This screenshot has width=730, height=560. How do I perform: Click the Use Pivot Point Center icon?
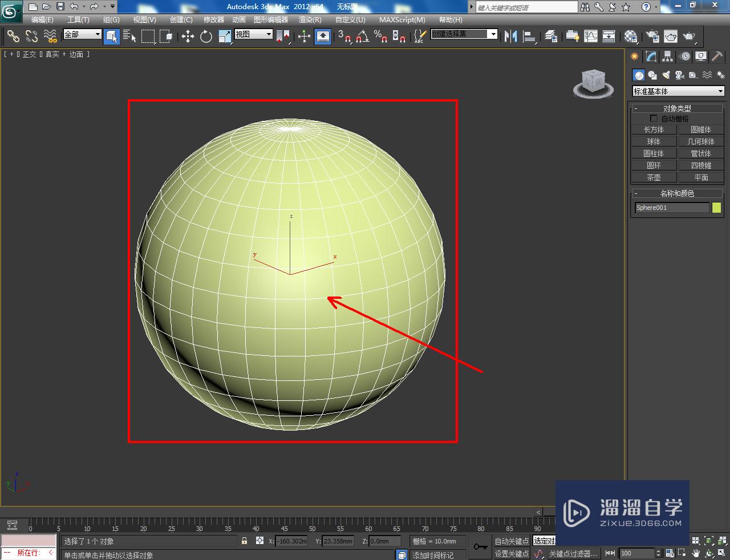[283, 36]
